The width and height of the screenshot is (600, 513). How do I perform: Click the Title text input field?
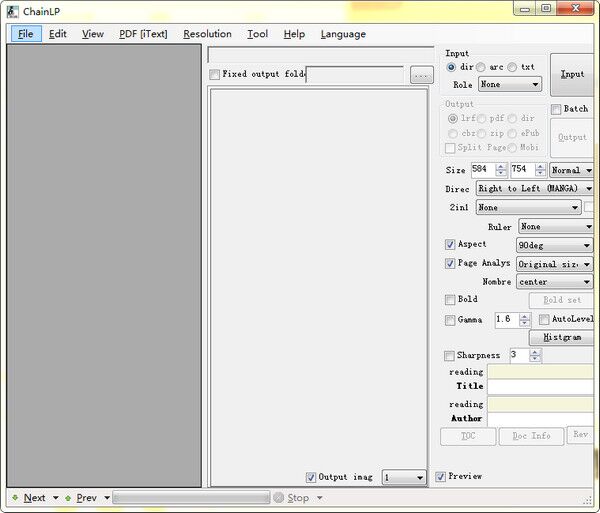pyautogui.click(x=540, y=386)
